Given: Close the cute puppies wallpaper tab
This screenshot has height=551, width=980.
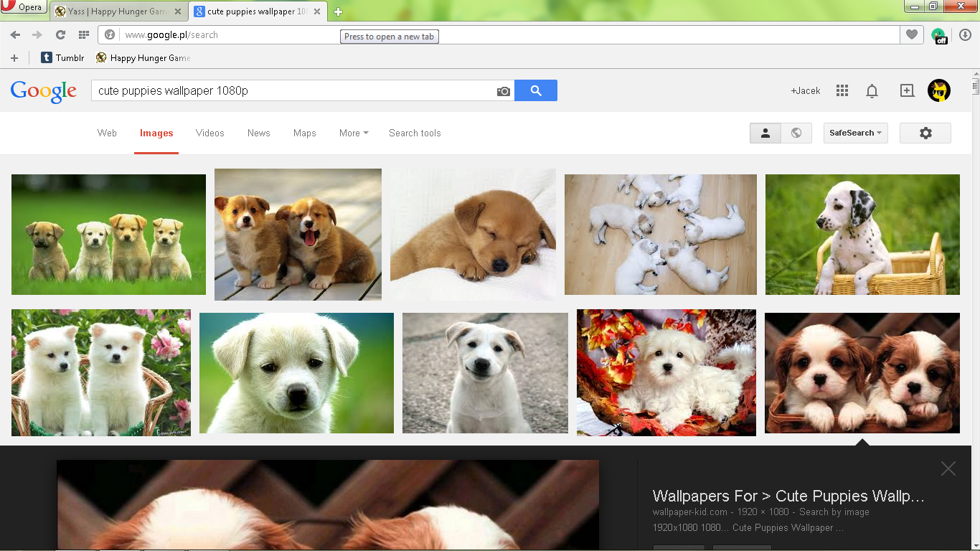Looking at the screenshot, I should (x=317, y=11).
